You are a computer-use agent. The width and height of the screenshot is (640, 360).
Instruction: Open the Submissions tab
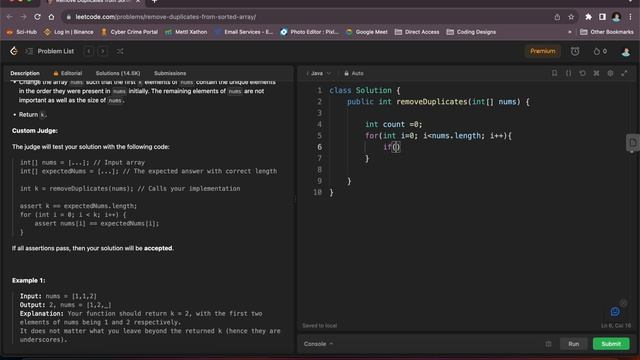coord(170,73)
